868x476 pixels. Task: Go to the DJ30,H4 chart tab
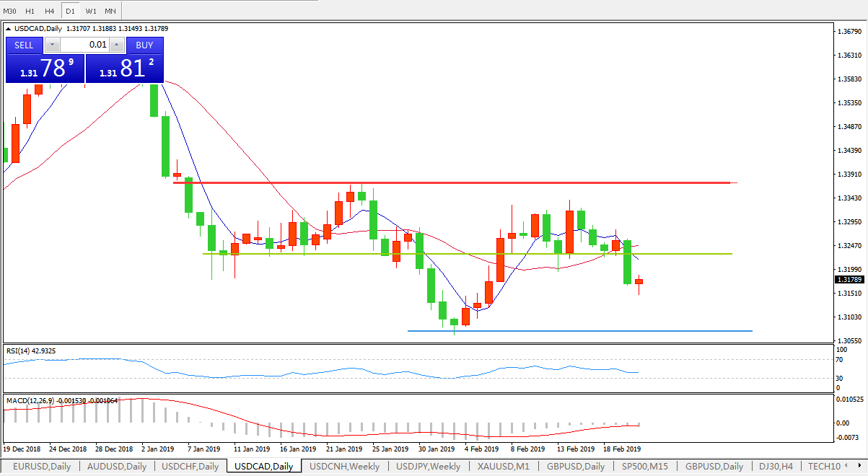tap(776, 467)
